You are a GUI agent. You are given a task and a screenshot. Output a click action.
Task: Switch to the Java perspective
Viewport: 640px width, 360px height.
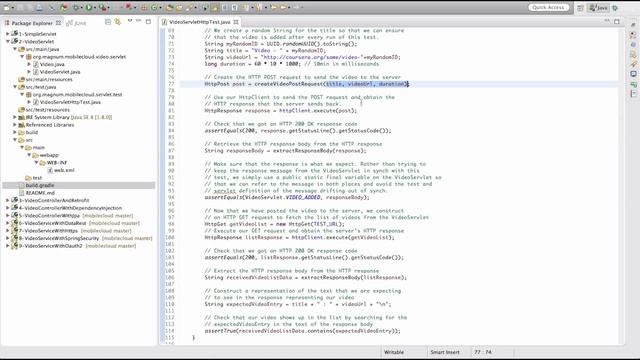click(x=598, y=7)
